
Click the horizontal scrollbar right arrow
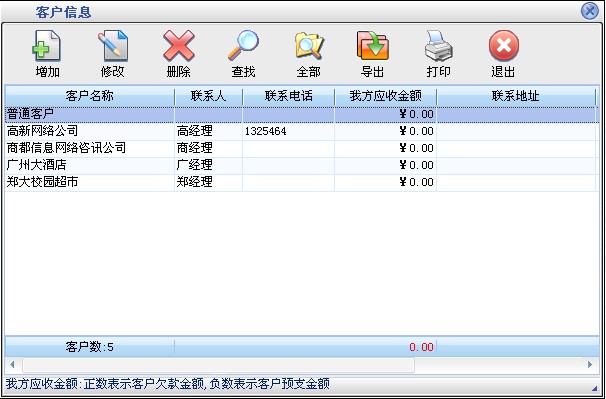coord(590,365)
